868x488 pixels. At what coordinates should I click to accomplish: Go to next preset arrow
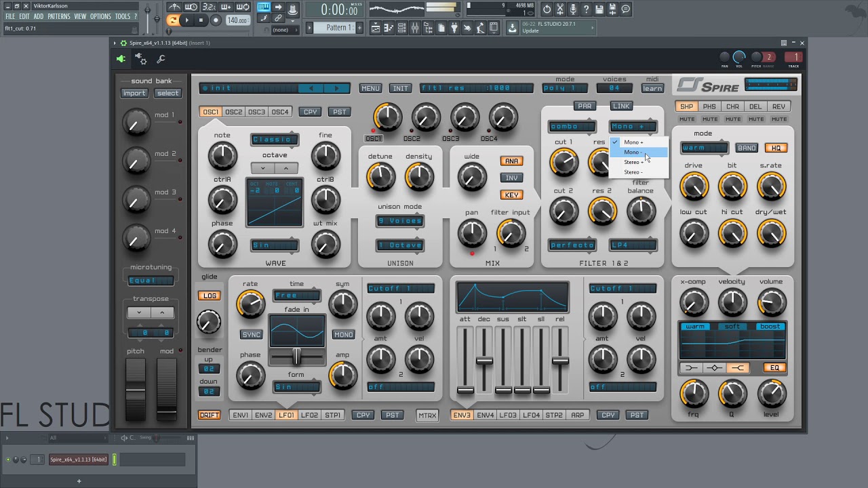[337, 88]
